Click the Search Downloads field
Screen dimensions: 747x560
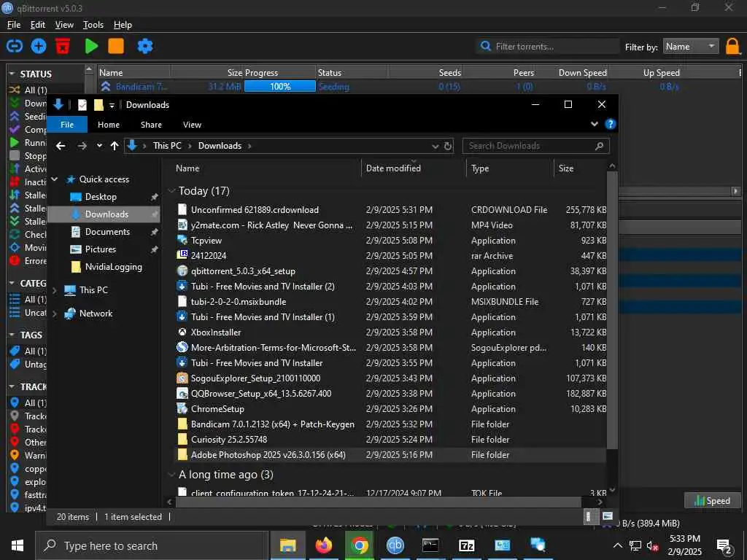pos(536,146)
